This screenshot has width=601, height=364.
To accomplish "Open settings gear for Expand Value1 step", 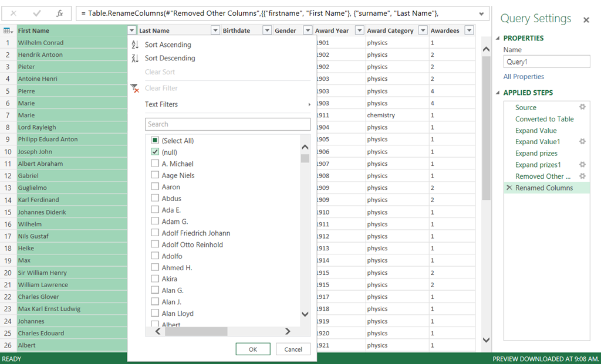I will (582, 142).
